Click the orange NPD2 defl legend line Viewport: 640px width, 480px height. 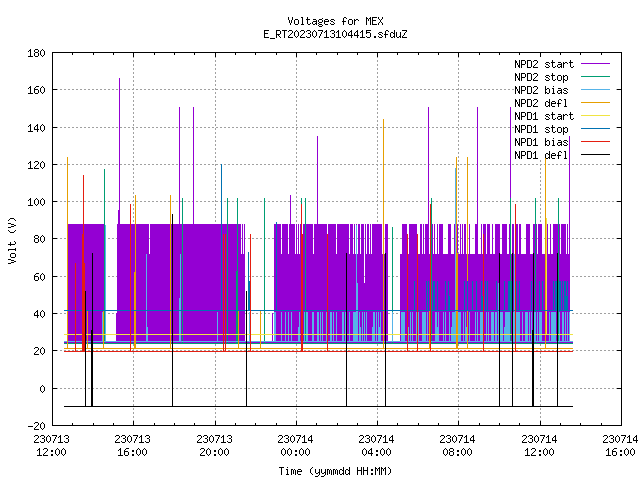(595, 103)
